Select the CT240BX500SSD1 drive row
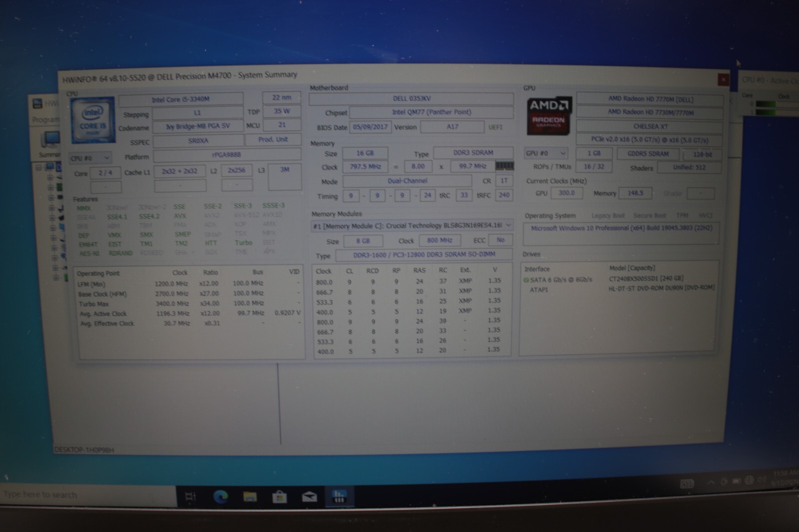Image resolution: width=799 pixels, height=532 pixels. (x=619, y=279)
